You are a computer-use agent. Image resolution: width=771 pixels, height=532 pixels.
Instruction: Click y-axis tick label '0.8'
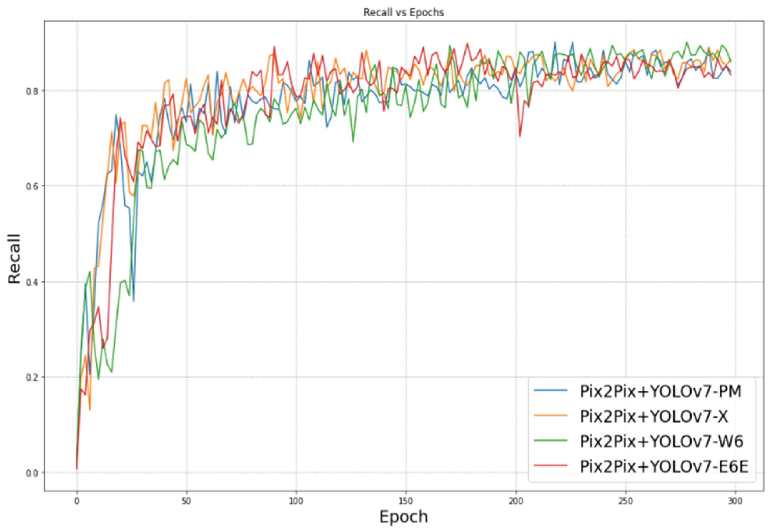pyautogui.click(x=31, y=91)
